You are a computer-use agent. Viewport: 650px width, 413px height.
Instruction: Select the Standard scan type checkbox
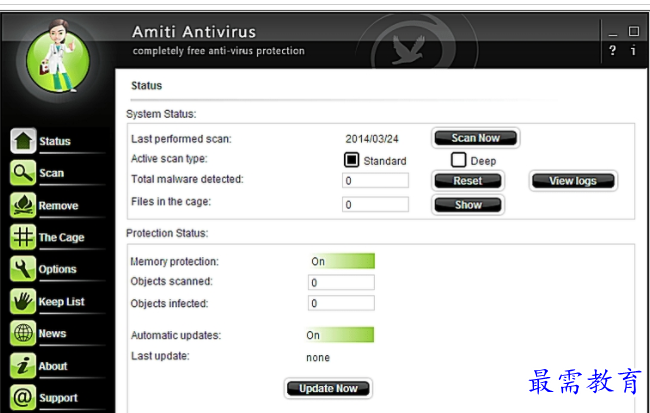point(352,160)
